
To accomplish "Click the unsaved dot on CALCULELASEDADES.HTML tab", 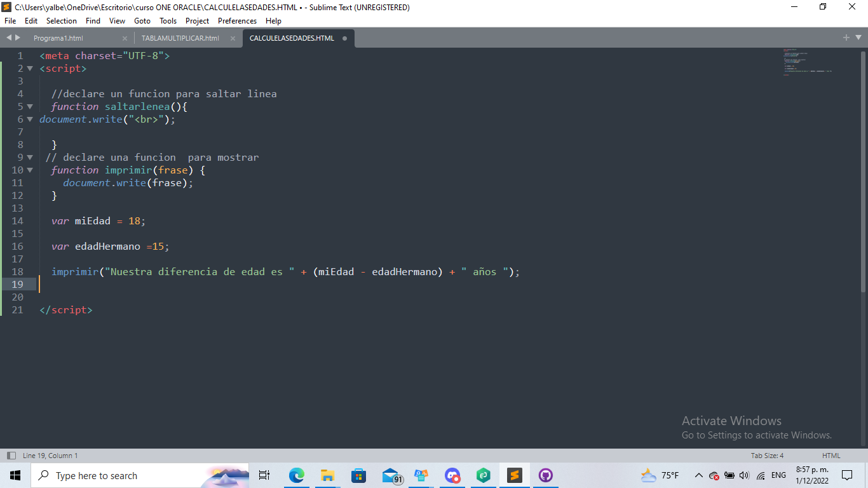I will (x=345, y=38).
